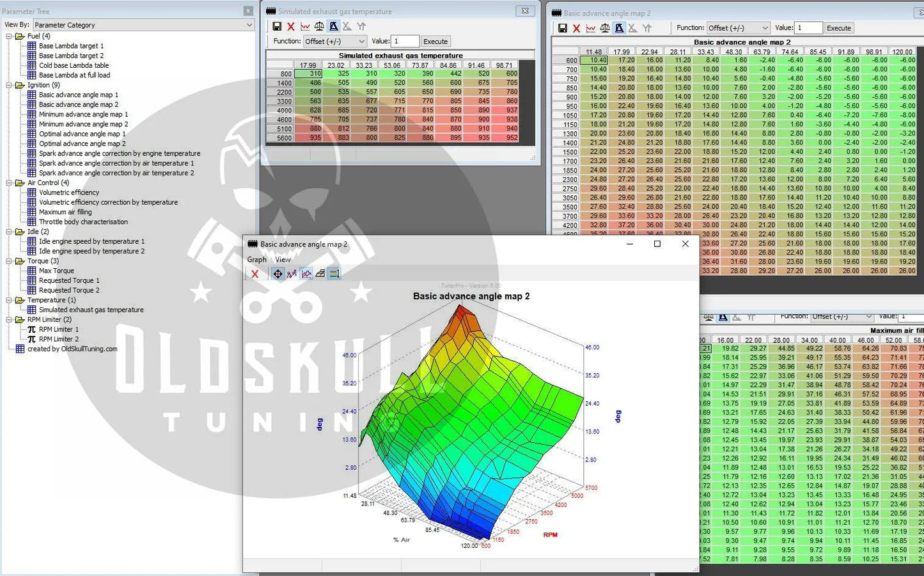Open the View menu in the 3D graph window
Image resolution: width=924 pixels, height=576 pixels.
point(283,260)
